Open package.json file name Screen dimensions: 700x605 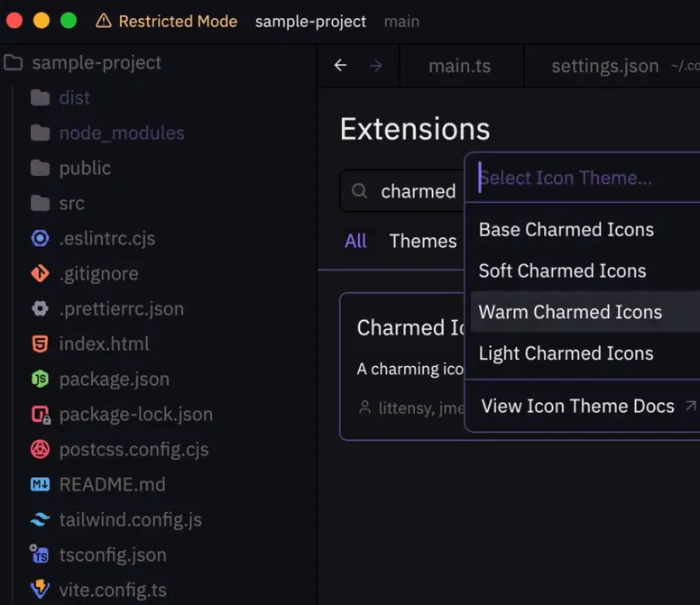tap(115, 380)
